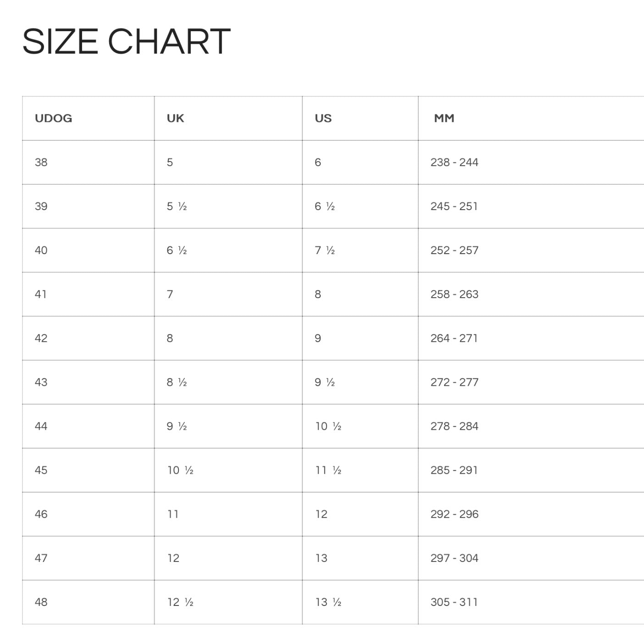Click the SIZE CHART heading

click(126, 41)
